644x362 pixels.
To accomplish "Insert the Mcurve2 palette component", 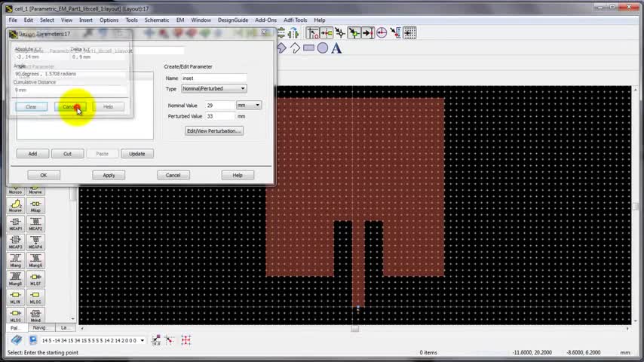I will [16, 205].
